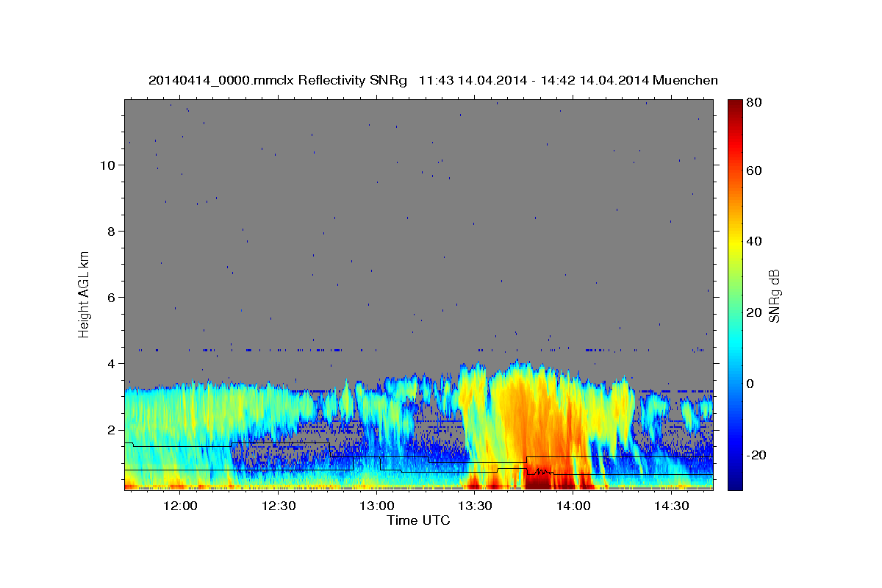Click the 'Height AGL km' axis label
This screenshot has width=882, height=588.
tap(85, 294)
